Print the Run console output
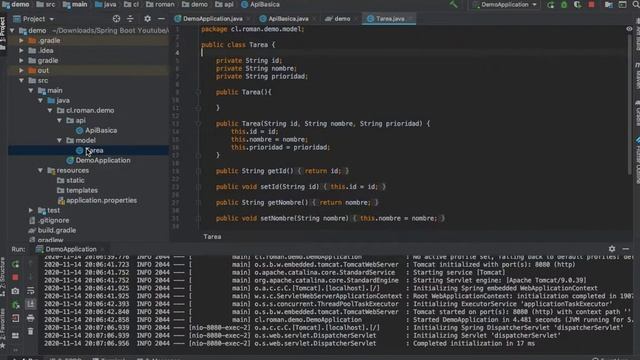This screenshot has height=360, width=640. click(31, 318)
